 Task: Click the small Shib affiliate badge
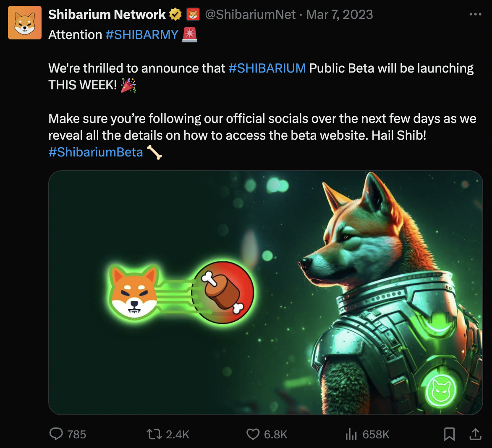pos(193,15)
